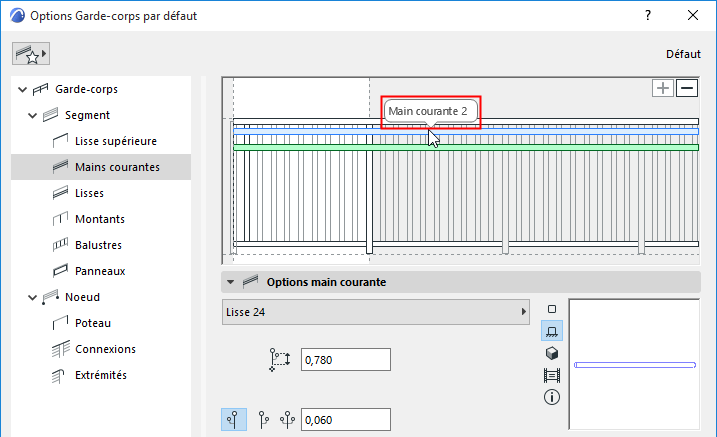Click the Mains courantes icon
Screen dimensions: 717x437
click(x=60, y=167)
